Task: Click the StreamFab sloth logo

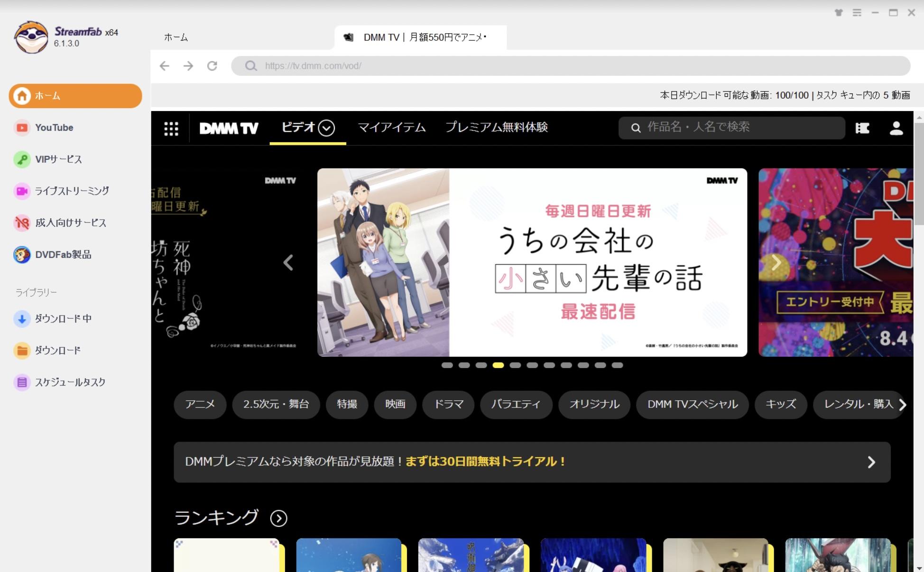Action: pos(31,37)
